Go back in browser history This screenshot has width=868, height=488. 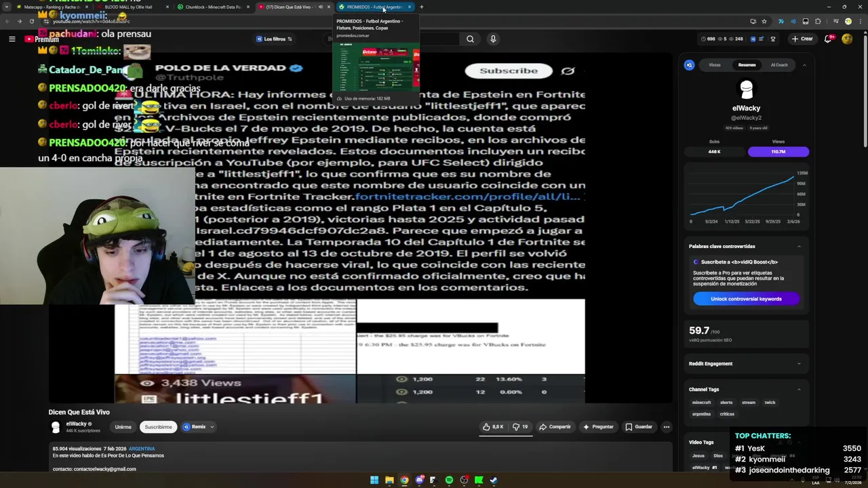pyautogui.click(x=7, y=21)
